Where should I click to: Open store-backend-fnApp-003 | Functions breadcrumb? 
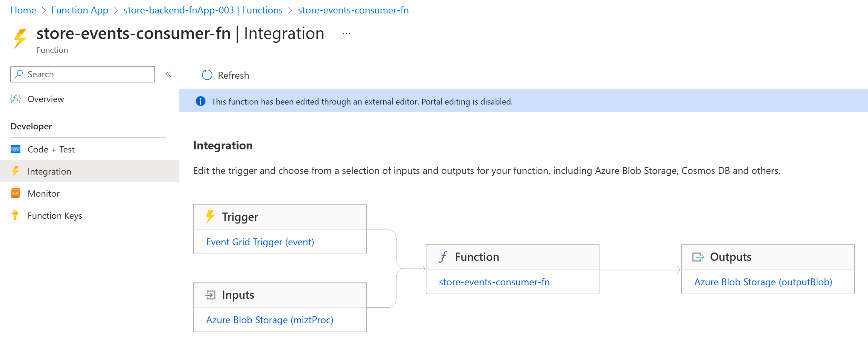[203, 10]
